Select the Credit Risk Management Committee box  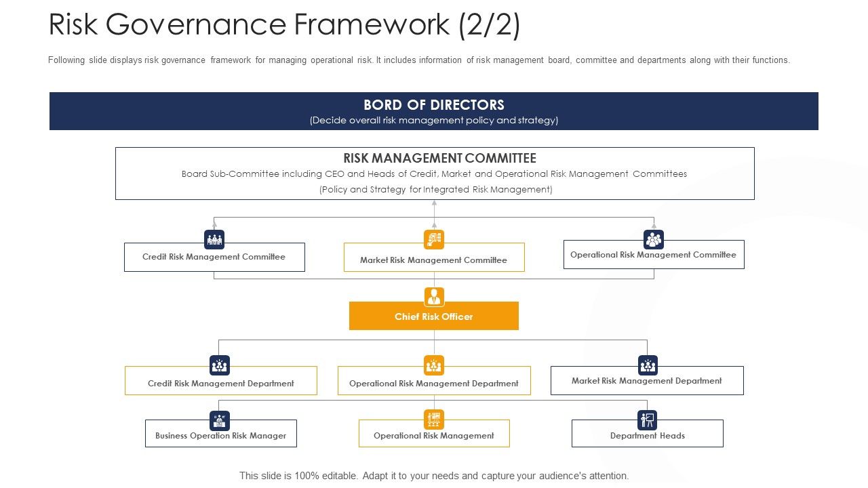214,257
